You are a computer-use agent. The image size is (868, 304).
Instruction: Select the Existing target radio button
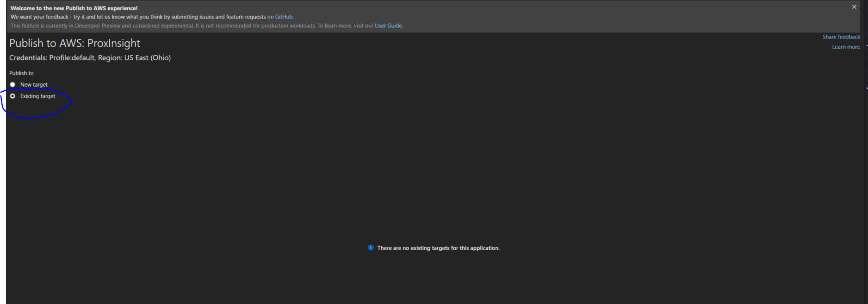coord(12,96)
